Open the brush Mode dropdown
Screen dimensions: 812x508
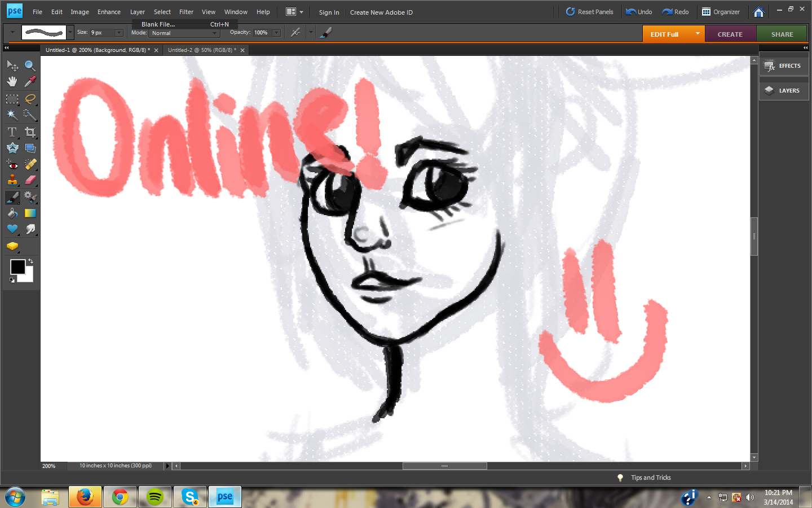(x=184, y=33)
